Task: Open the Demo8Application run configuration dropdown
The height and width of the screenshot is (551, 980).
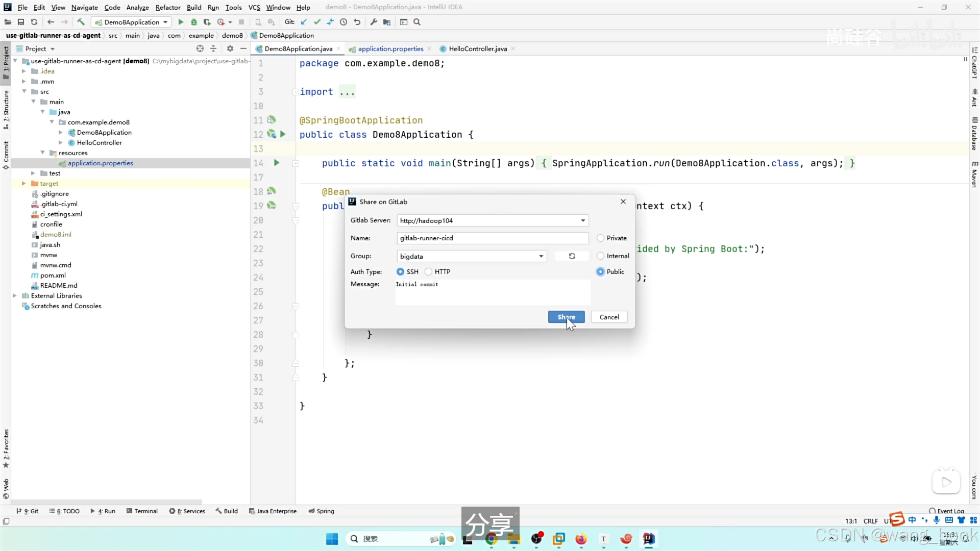Action: click(x=131, y=22)
